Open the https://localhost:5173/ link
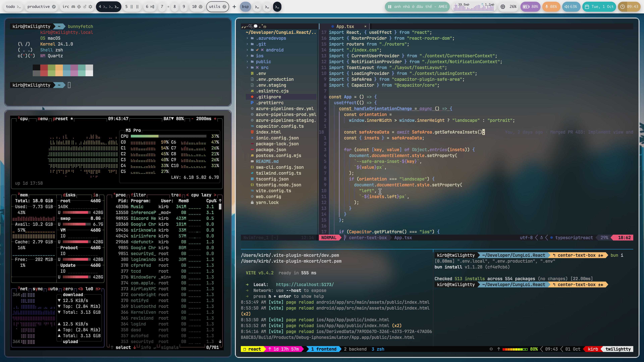The height and width of the screenshot is (362, 644). [x=305, y=285]
